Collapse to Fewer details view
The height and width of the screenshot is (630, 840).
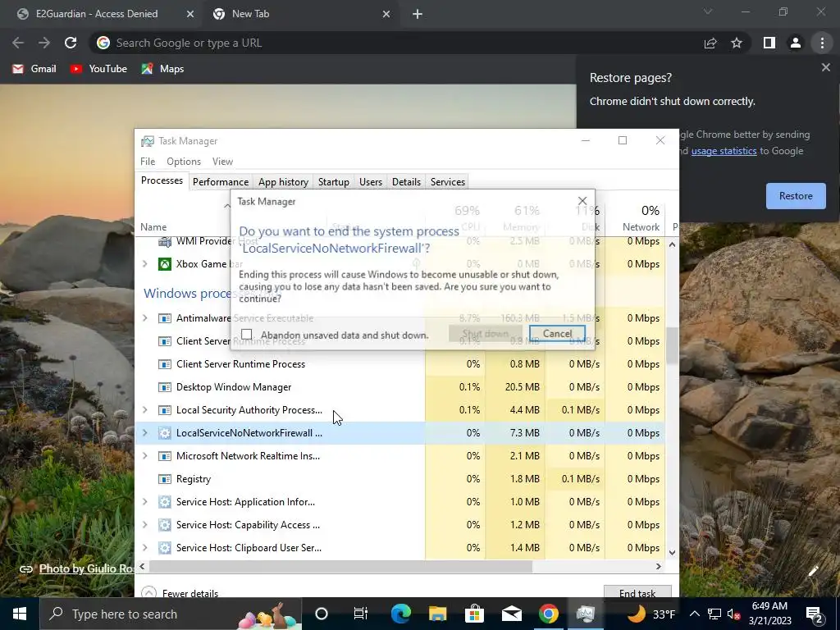[x=180, y=593]
